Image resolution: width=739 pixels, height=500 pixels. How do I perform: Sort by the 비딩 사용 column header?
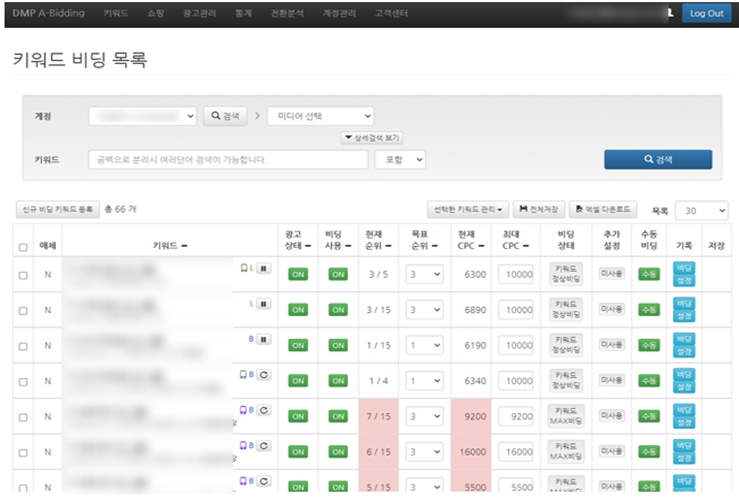point(338,239)
